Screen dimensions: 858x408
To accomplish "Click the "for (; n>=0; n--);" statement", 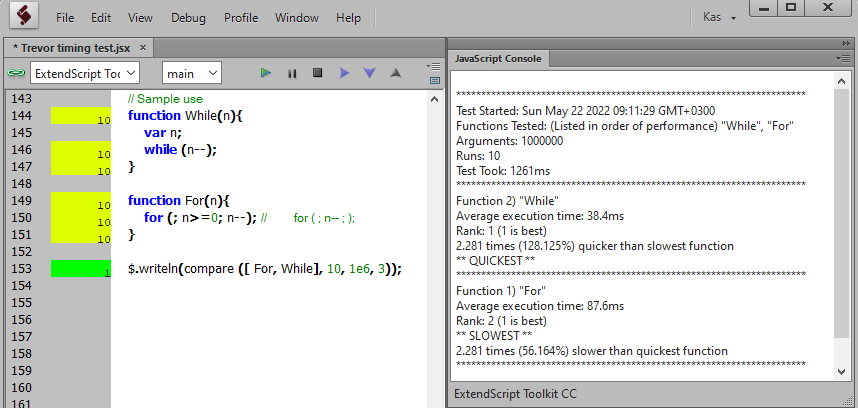I will pyautogui.click(x=200, y=218).
